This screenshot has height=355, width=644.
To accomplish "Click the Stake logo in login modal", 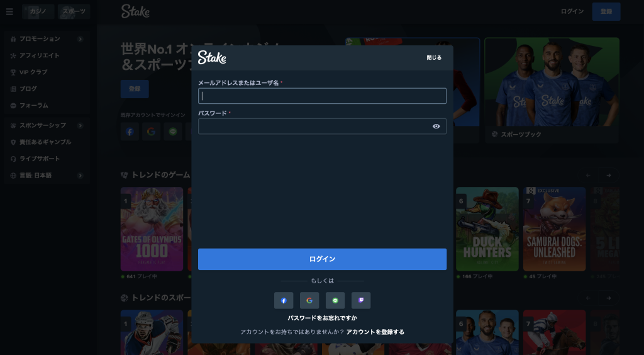I will (x=212, y=57).
